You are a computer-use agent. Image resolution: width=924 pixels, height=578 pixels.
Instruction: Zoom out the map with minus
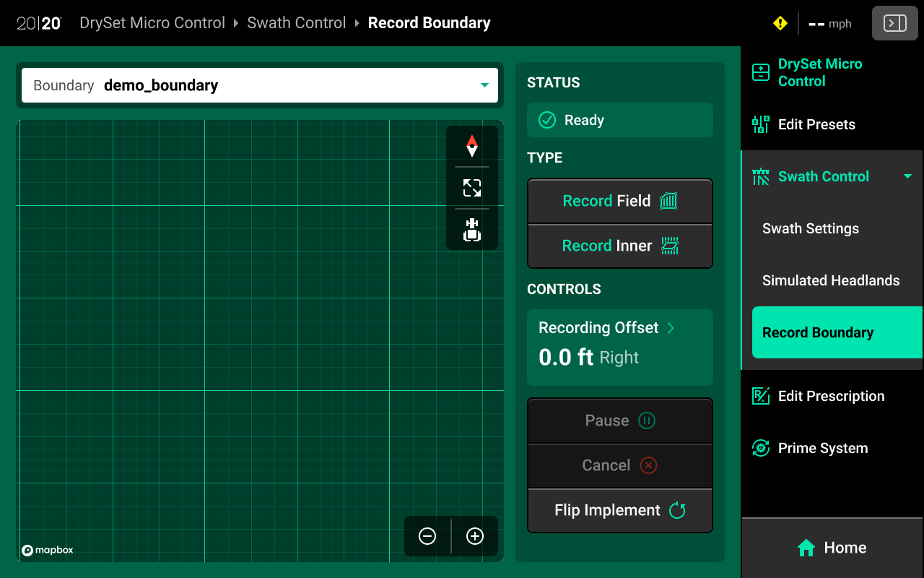coord(427,536)
